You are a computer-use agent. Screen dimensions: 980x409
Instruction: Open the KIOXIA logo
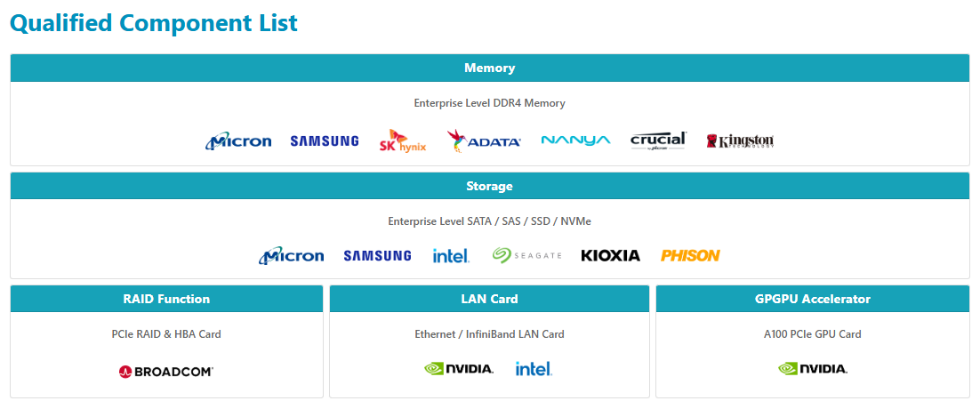[610, 256]
